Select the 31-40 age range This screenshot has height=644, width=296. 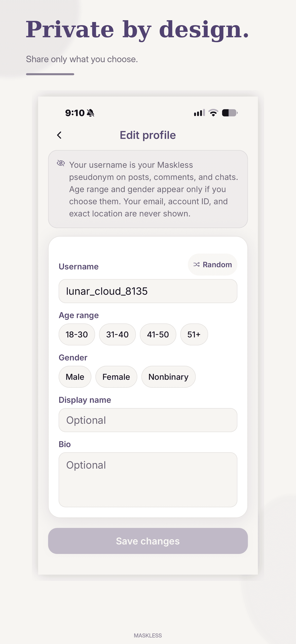point(117,334)
